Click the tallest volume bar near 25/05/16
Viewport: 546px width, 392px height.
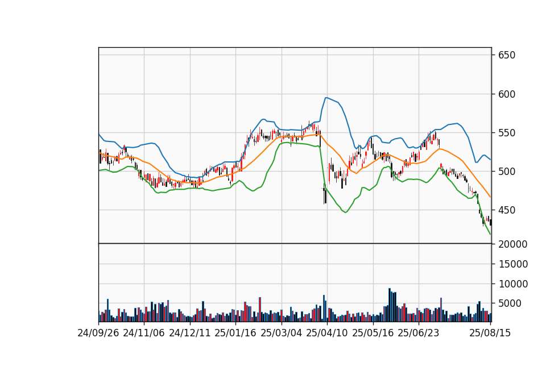click(x=390, y=305)
